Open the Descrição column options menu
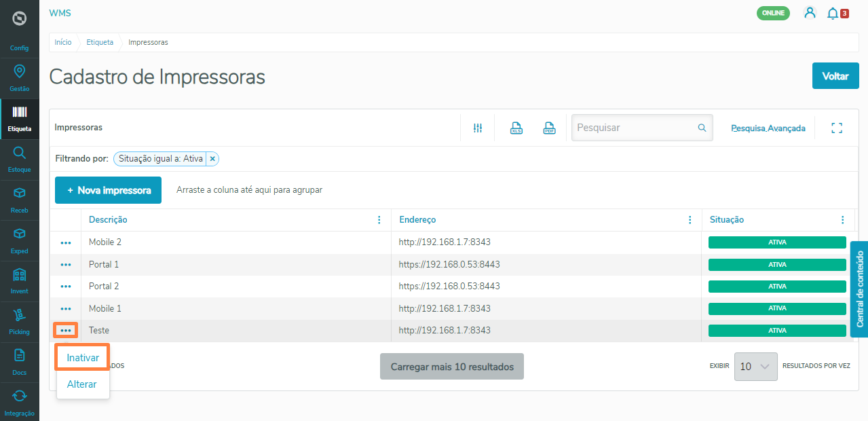The width and height of the screenshot is (868, 421). (379, 219)
